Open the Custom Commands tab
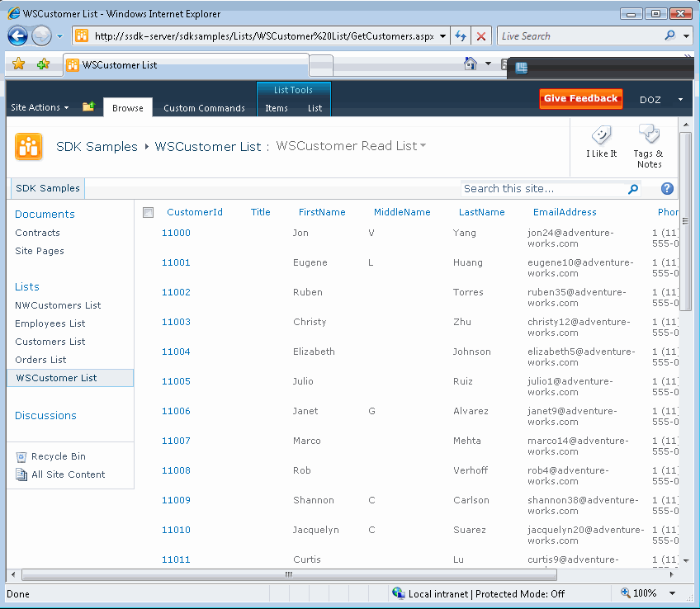Screen dimensions: 700x609 204,107
